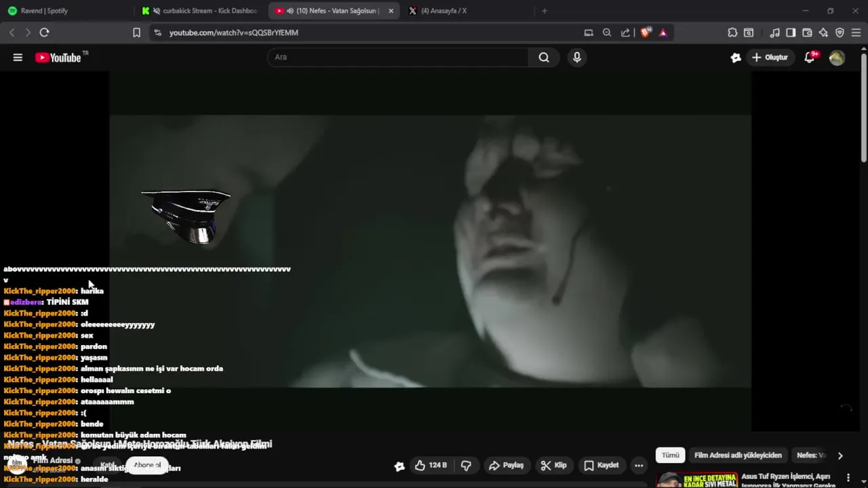The image size is (868, 488).
Task: Dislike the video
Action: 466,466
